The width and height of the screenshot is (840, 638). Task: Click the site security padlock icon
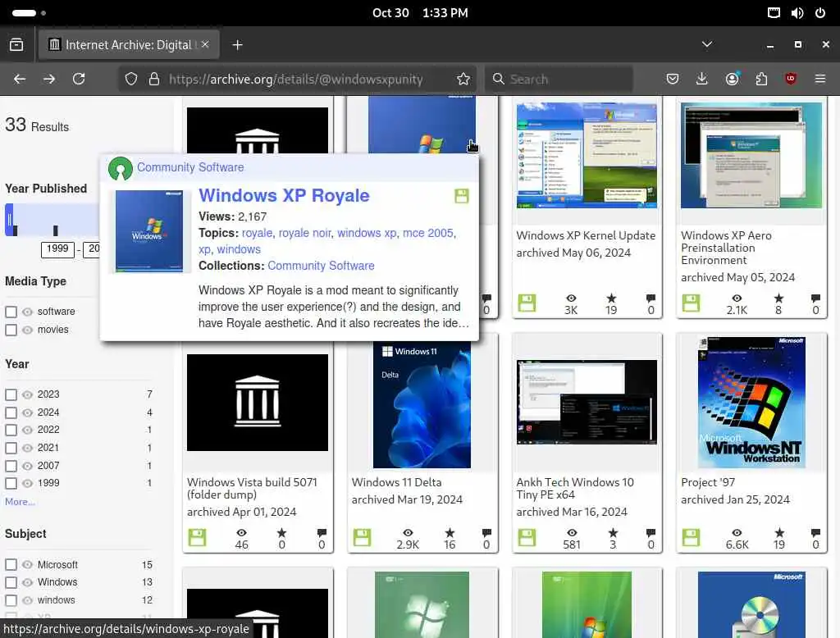tap(154, 79)
